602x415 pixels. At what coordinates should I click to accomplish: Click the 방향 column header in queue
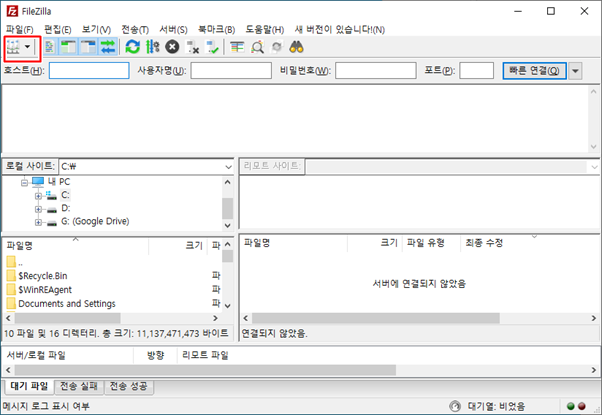(x=155, y=355)
